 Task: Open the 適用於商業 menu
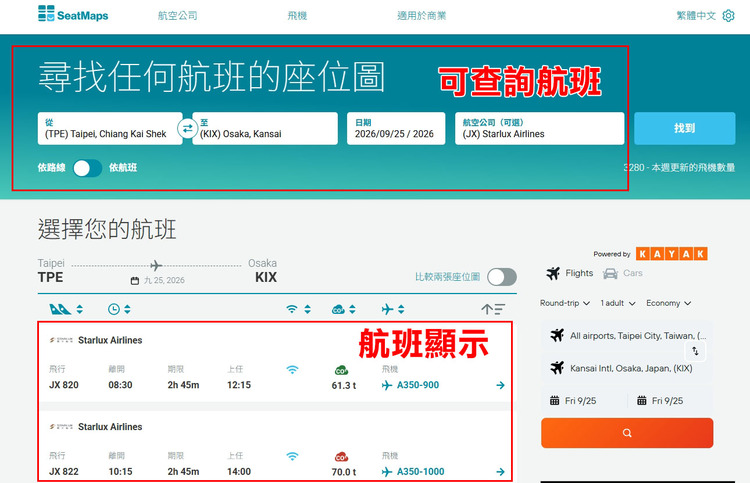point(421,16)
